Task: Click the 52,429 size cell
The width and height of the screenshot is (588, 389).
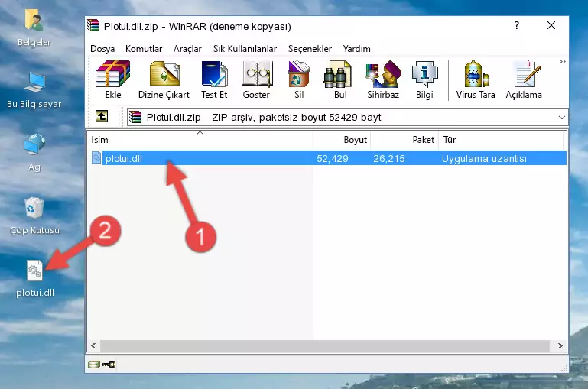Action: [x=333, y=158]
